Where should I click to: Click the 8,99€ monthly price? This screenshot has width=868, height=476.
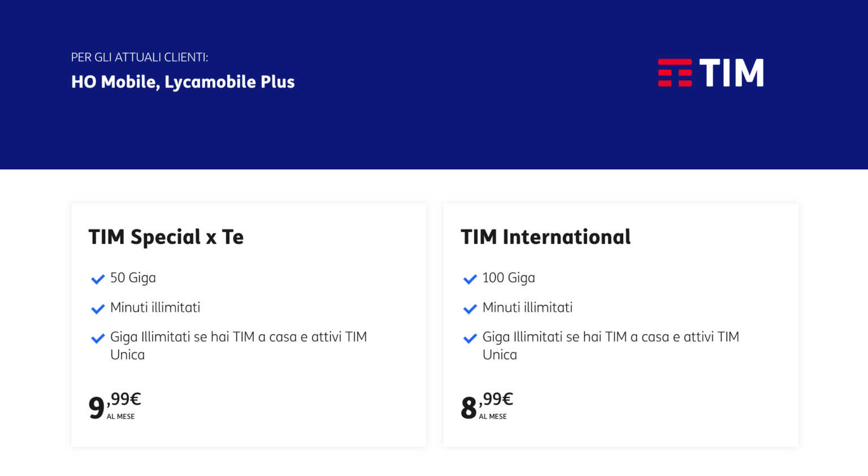tap(487, 404)
